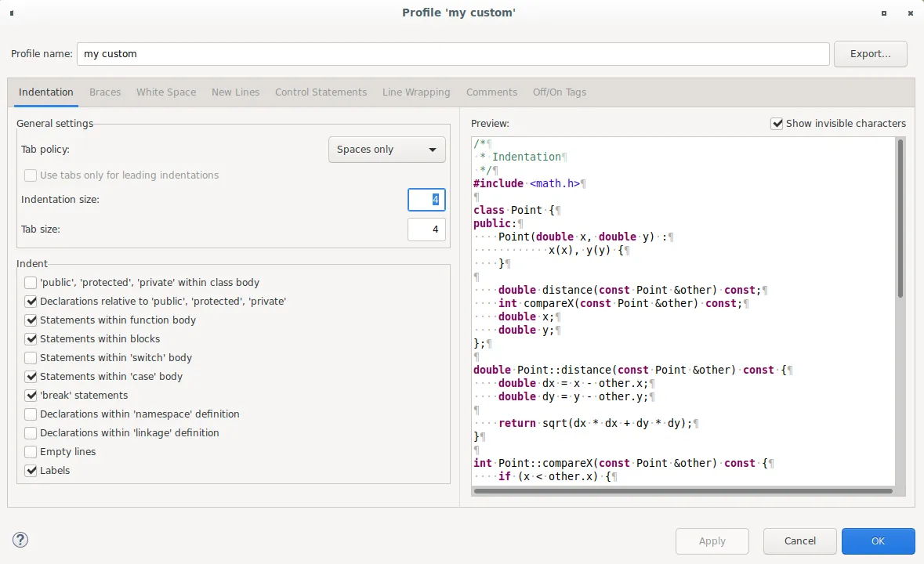Viewport: 924px width, 564px height.
Task: Click the Apply button
Action: coord(712,541)
